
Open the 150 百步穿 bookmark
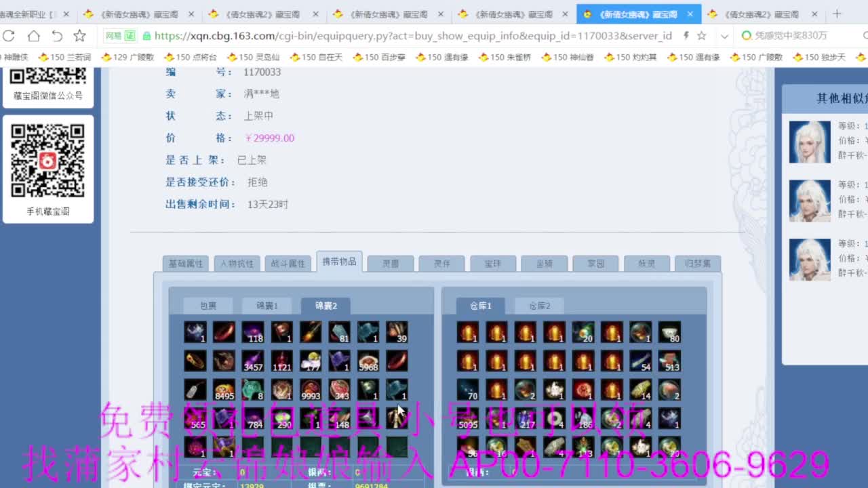click(380, 58)
